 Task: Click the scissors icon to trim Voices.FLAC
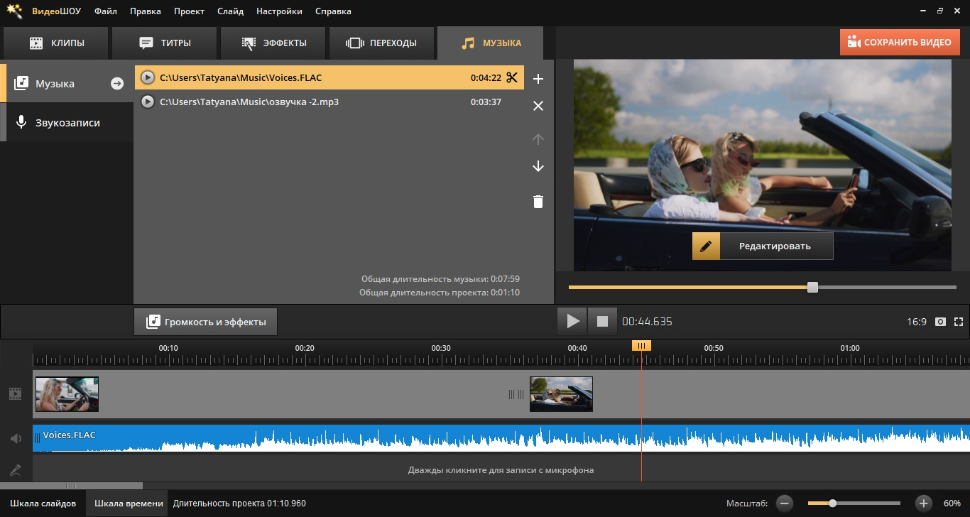click(x=511, y=78)
